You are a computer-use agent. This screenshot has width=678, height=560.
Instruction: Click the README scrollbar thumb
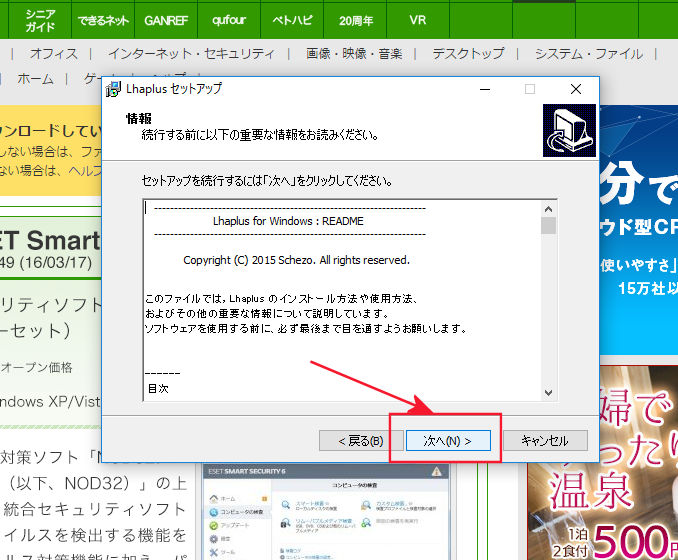tap(548, 226)
